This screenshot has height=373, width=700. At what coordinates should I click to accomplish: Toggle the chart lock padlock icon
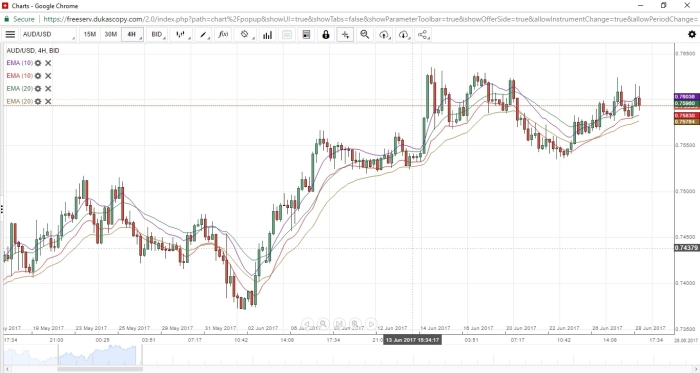tap(325, 34)
